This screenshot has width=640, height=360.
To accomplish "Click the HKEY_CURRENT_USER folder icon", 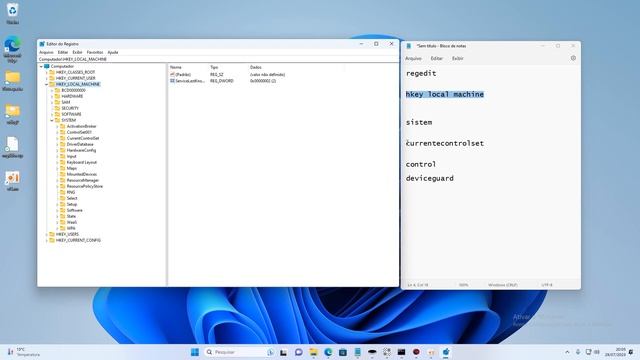I will click(52, 78).
